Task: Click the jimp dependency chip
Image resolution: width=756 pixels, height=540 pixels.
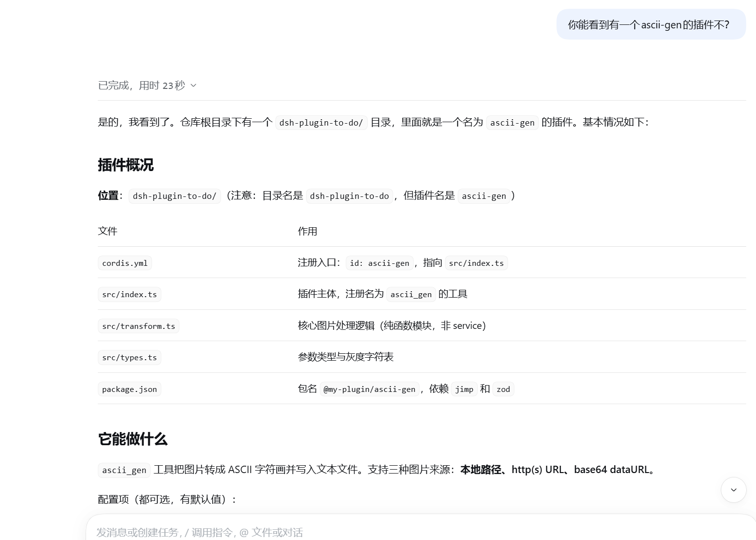Action: [464, 389]
